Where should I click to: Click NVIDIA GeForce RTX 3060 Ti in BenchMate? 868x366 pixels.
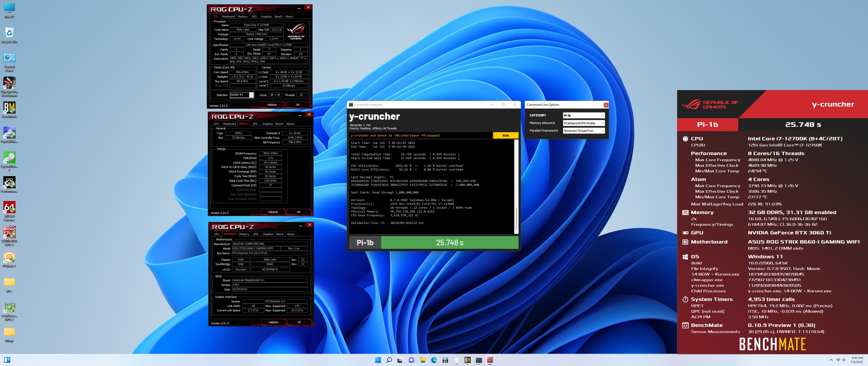[789, 233]
